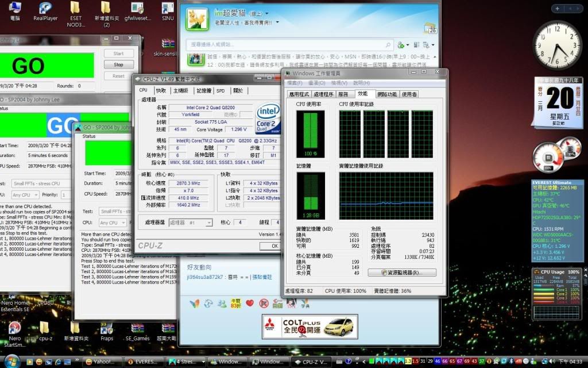The height and width of the screenshot is (368, 588).
Task: Switch to Task Manager 處理程序 tab
Action: tap(323, 94)
